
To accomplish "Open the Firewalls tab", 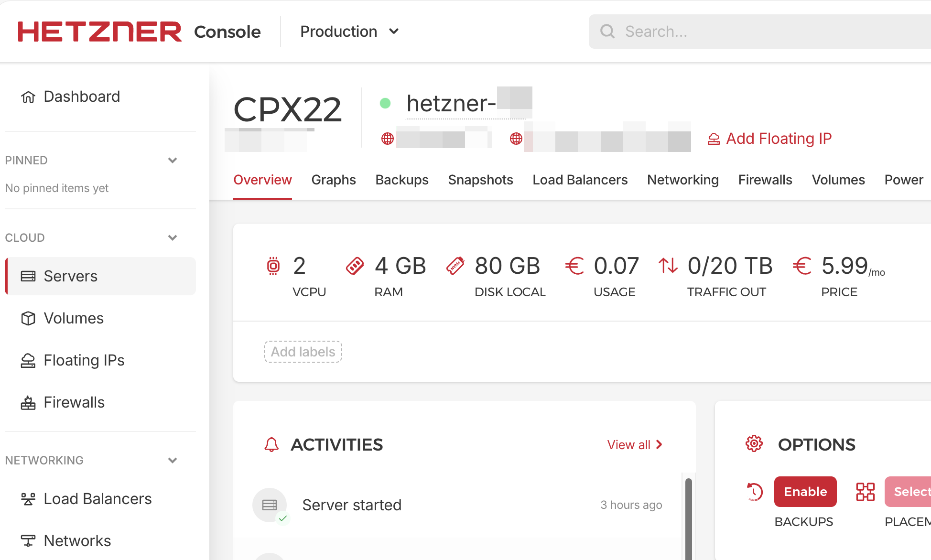I will 765,180.
